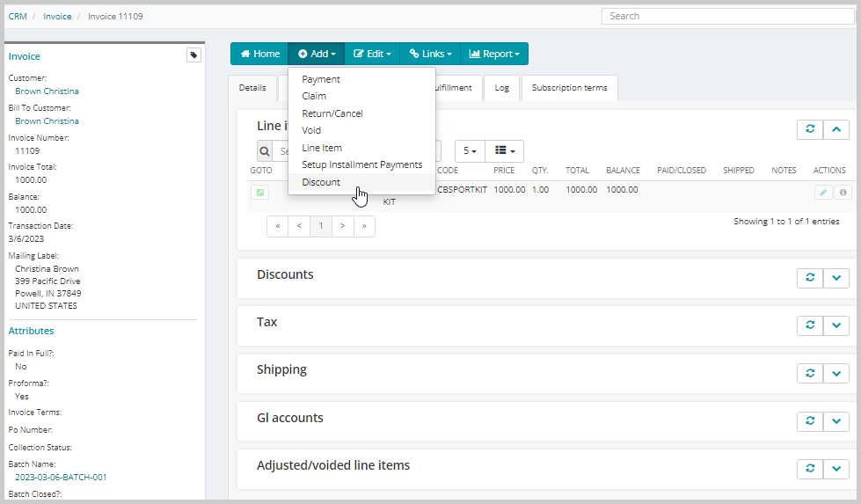Screen dimensions: 861x504
Task: Expand the Adjusted/voided line items section
Action: (x=836, y=468)
